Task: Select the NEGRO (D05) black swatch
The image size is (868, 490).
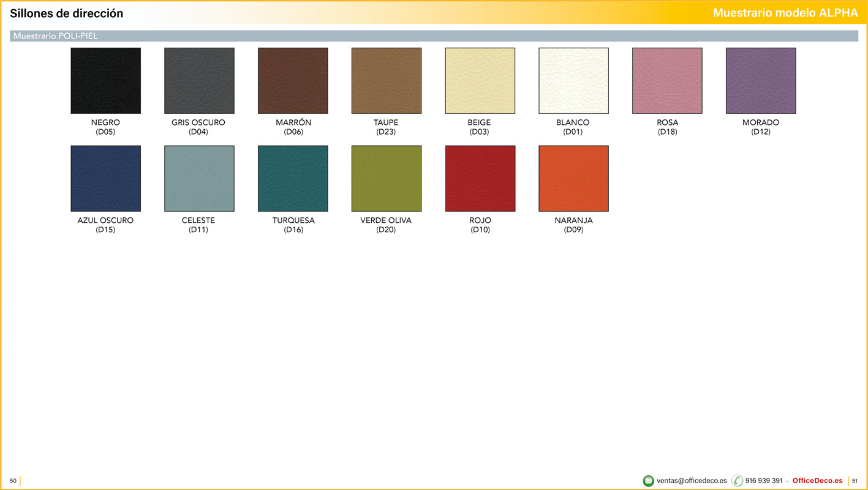Action: tap(105, 81)
